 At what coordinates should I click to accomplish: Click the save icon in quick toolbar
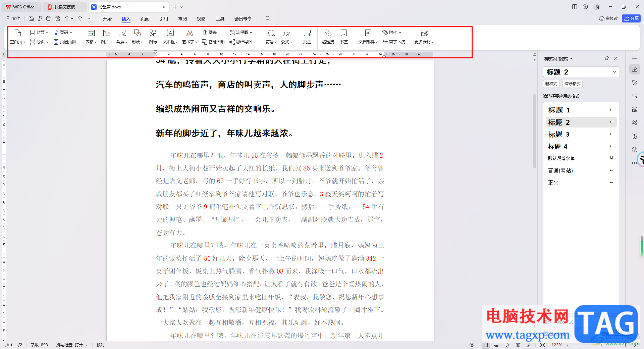pyautogui.click(x=31, y=18)
